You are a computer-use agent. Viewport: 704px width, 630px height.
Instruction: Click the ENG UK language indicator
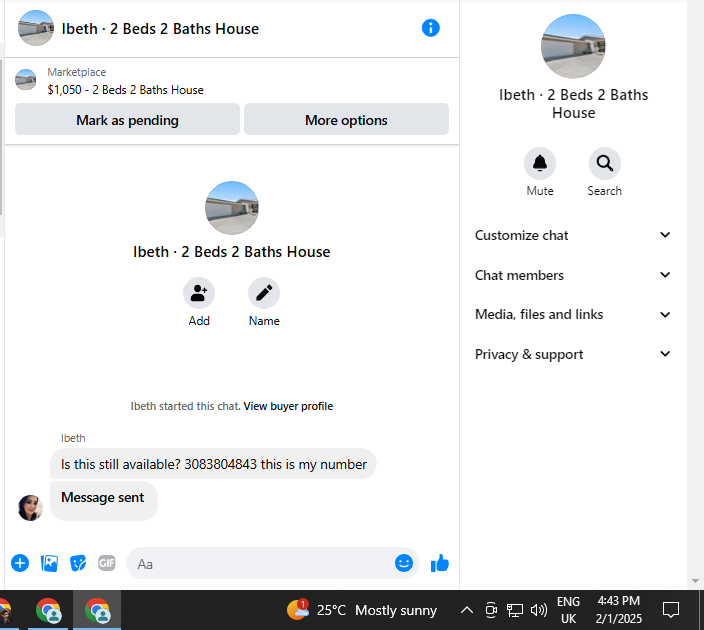[x=568, y=610]
